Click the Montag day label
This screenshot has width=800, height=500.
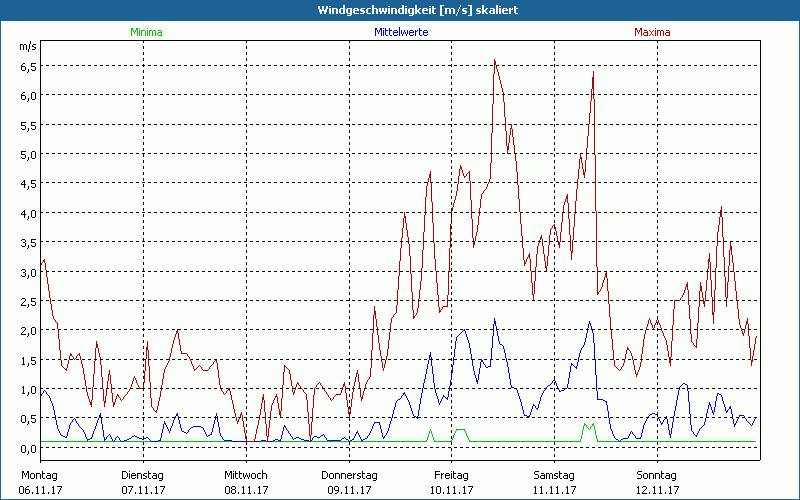(39, 474)
